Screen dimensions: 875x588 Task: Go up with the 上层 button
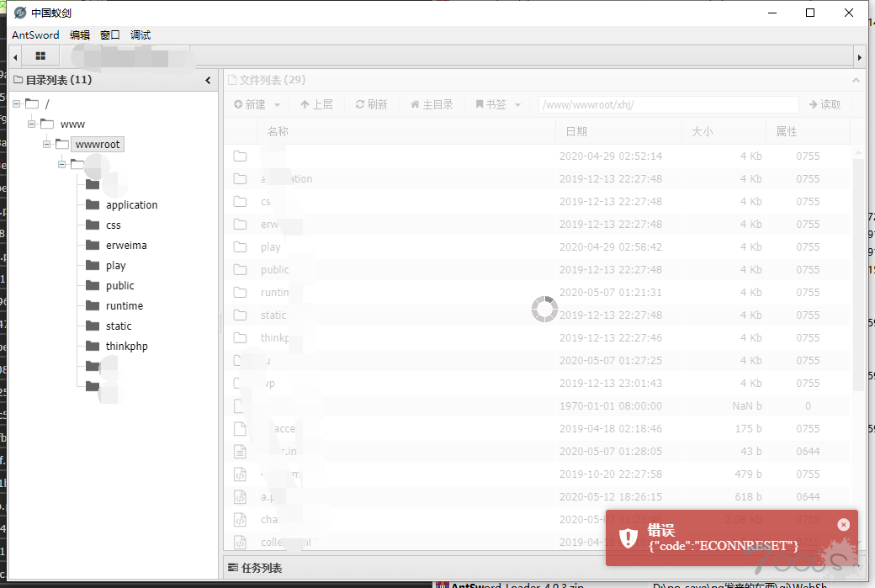click(x=316, y=104)
